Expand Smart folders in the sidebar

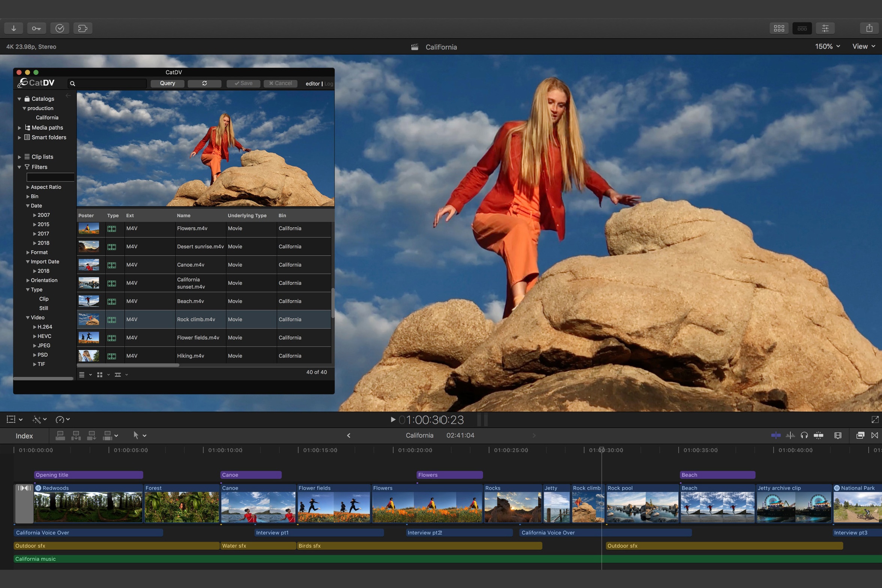coord(20,138)
